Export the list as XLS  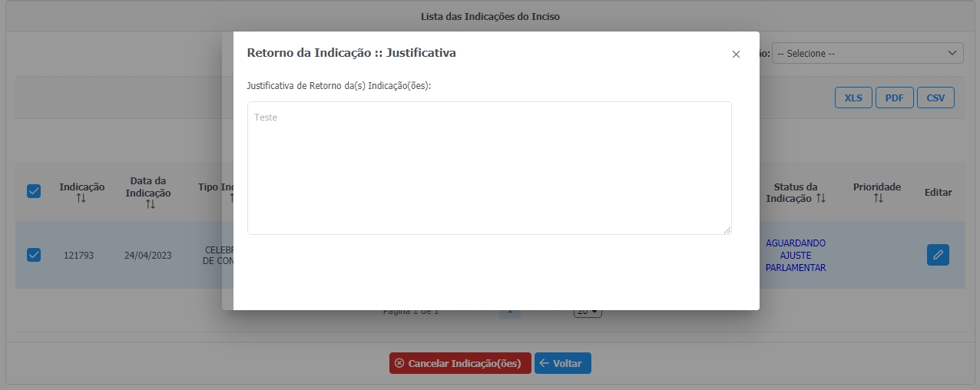pyautogui.click(x=853, y=98)
